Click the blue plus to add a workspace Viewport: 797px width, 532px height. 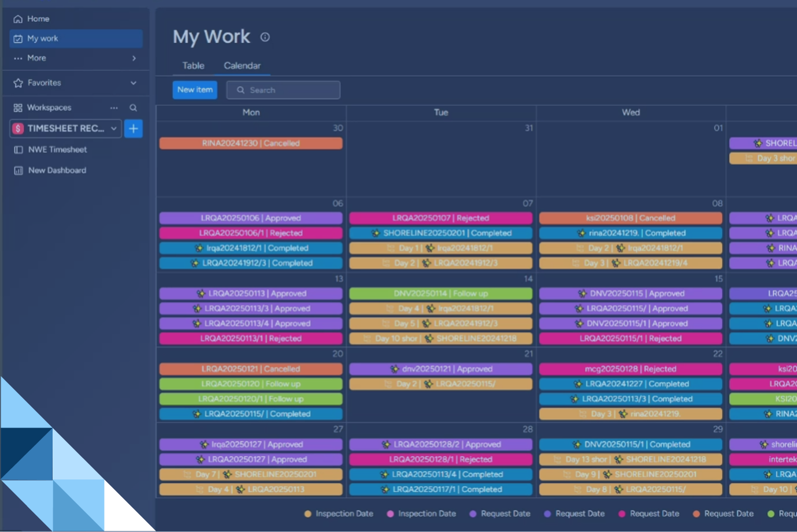click(134, 128)
